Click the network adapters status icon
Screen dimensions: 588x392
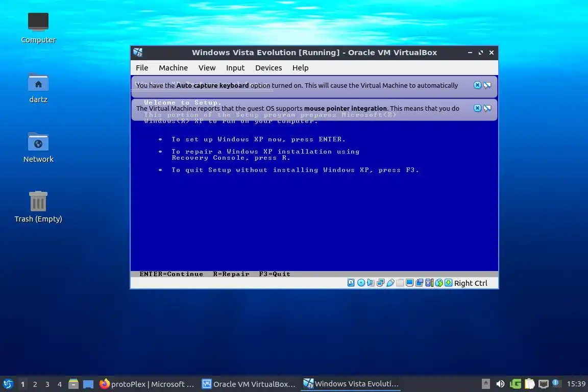(381, 283)
